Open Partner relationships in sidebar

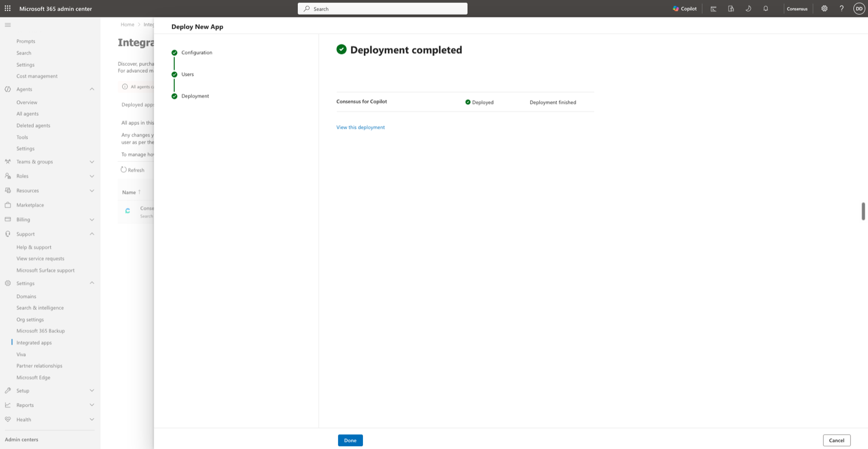point(39,366)
